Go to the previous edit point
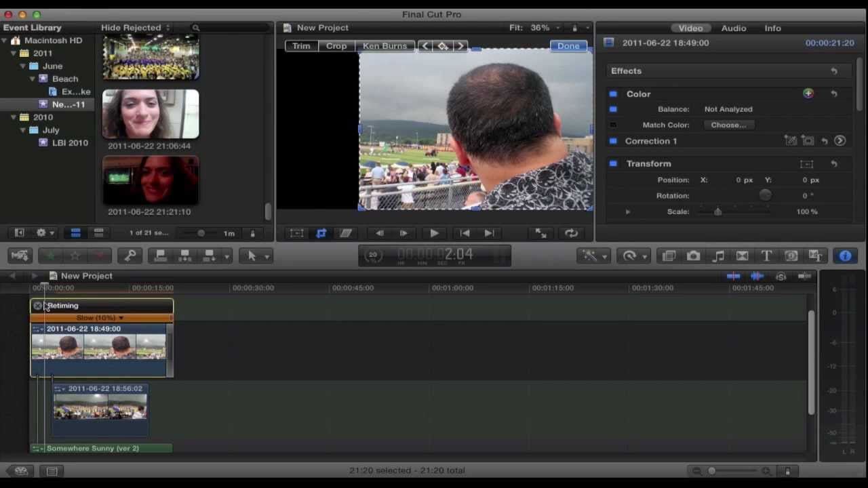Screen dimensions: 868x488 [x=465, y=233]
